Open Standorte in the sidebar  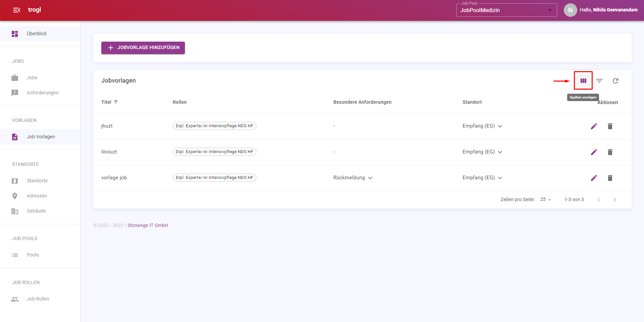pyautogui.click(x=40, y=181)
